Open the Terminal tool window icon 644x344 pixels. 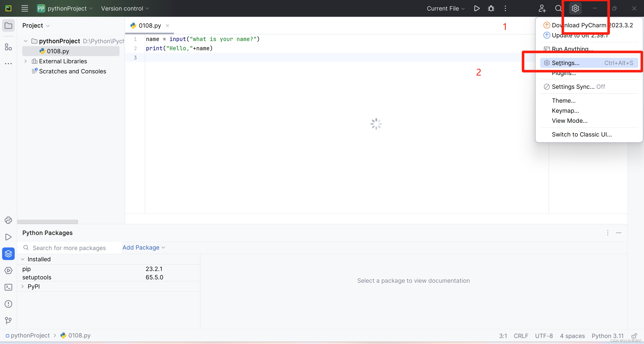click(x=8, y=287)
